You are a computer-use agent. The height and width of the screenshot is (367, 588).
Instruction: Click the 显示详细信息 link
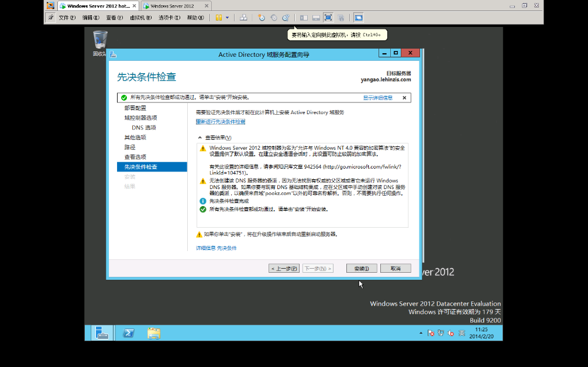pos(377,98)
